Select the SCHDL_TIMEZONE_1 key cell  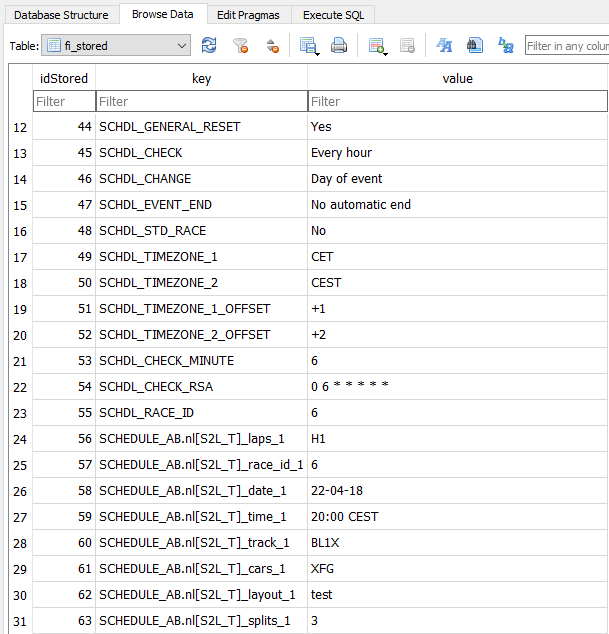(x=201, y=257)
